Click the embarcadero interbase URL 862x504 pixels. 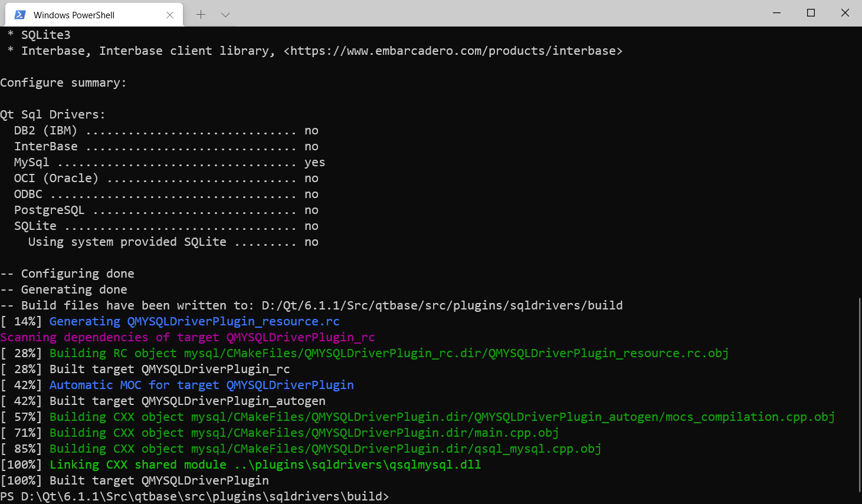(453, 51)
